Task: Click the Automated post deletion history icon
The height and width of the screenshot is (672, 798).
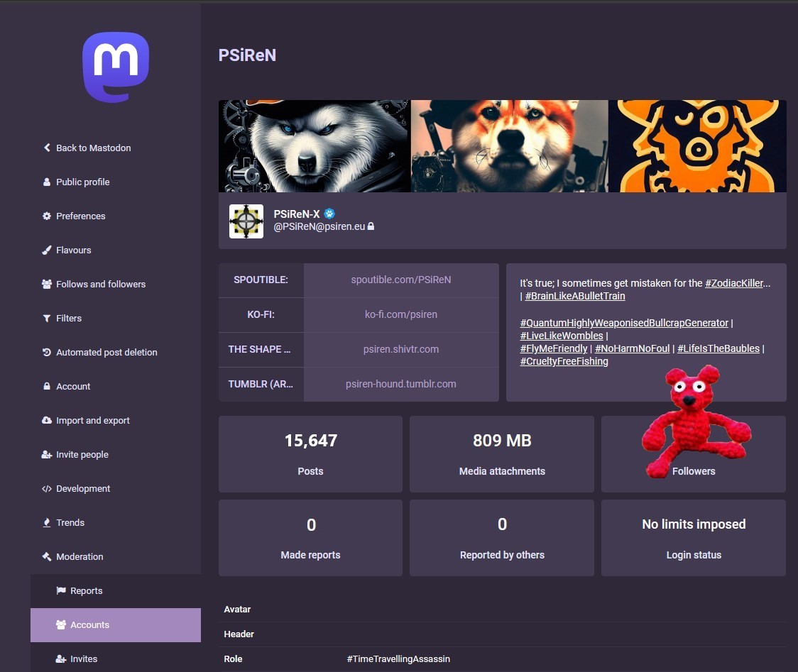Action: (47, 353)
